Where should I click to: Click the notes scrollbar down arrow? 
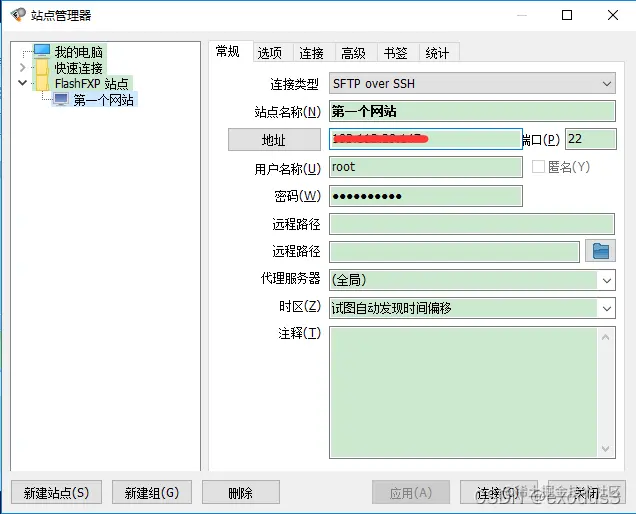606,448
